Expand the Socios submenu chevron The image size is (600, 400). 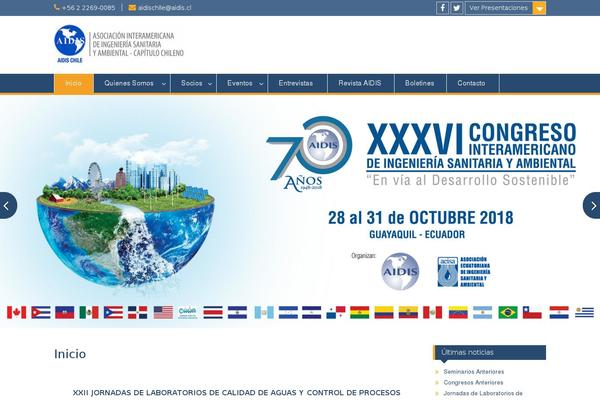(210, 84)
